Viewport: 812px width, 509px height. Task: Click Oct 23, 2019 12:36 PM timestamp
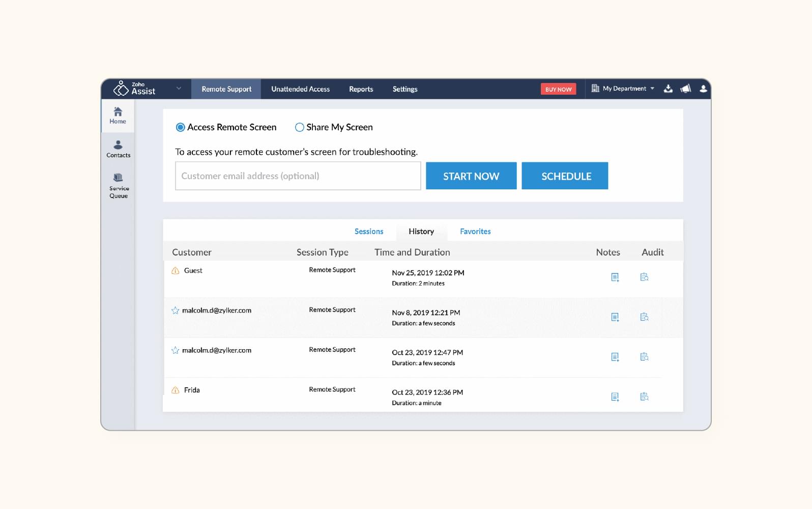coord(427,392)
